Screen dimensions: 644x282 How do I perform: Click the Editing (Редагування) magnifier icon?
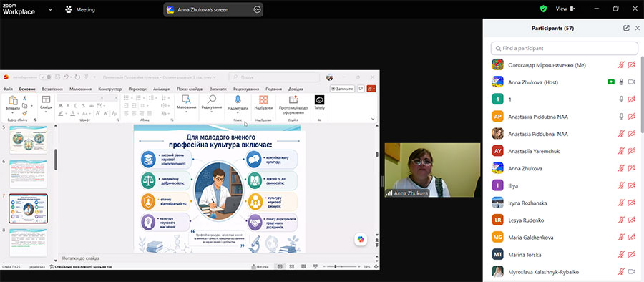click(212, 99)
